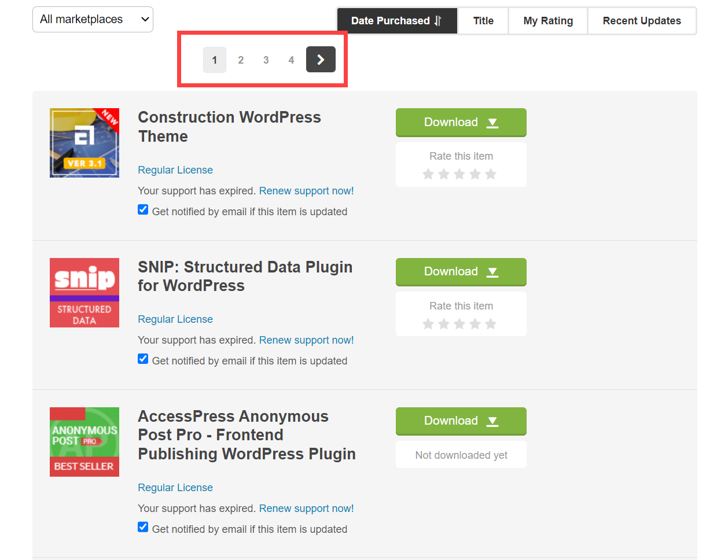Click the 'Not downloaded yet' text

coord(461,455)
